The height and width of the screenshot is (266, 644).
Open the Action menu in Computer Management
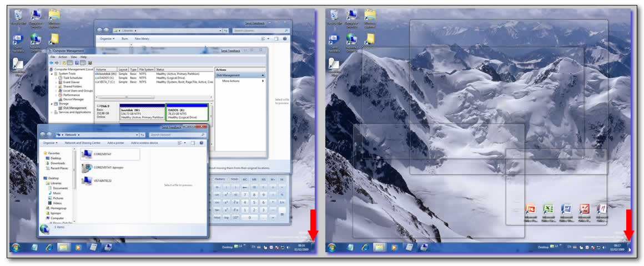click(63, 57)
